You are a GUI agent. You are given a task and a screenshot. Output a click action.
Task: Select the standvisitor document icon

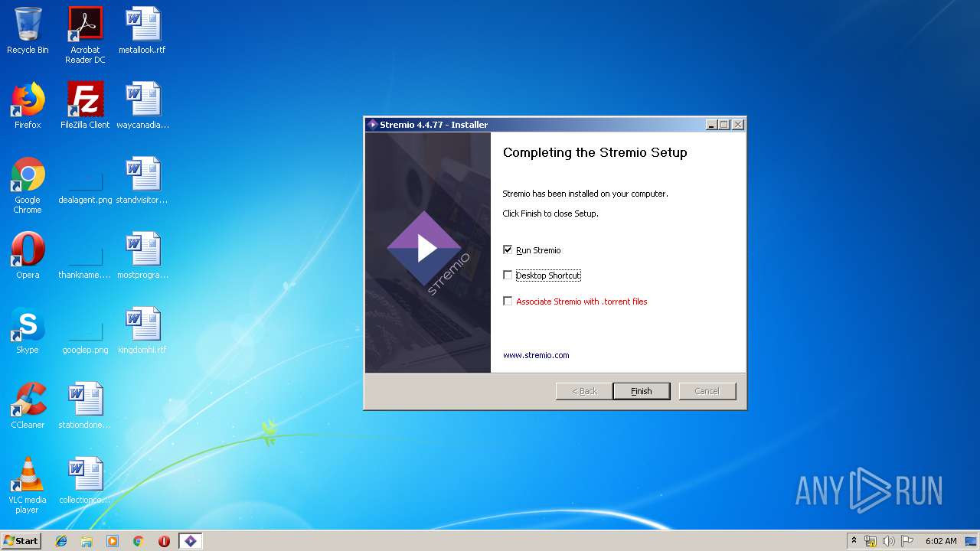pyautogui.click(x=142, y=181)
